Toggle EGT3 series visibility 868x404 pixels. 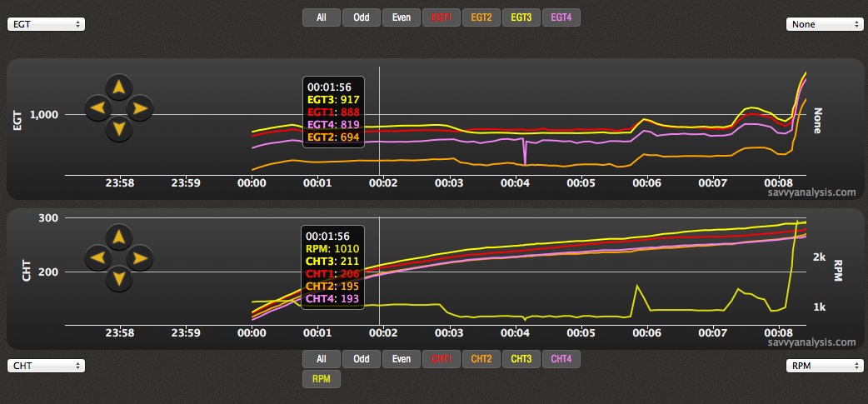pos(521,17)
